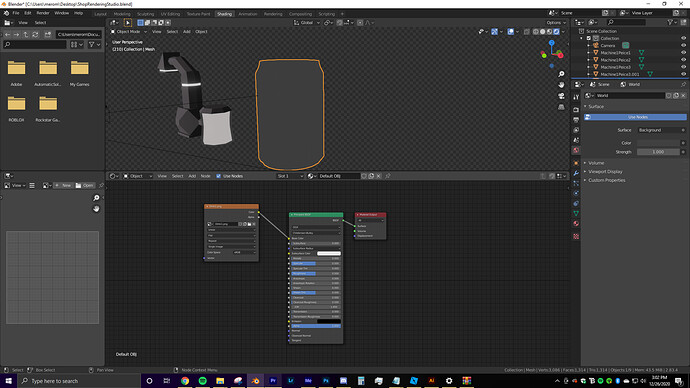Click the file browser refresh icon
The image size is (690, 388).
pyautogui.click(x=36, y=34)
